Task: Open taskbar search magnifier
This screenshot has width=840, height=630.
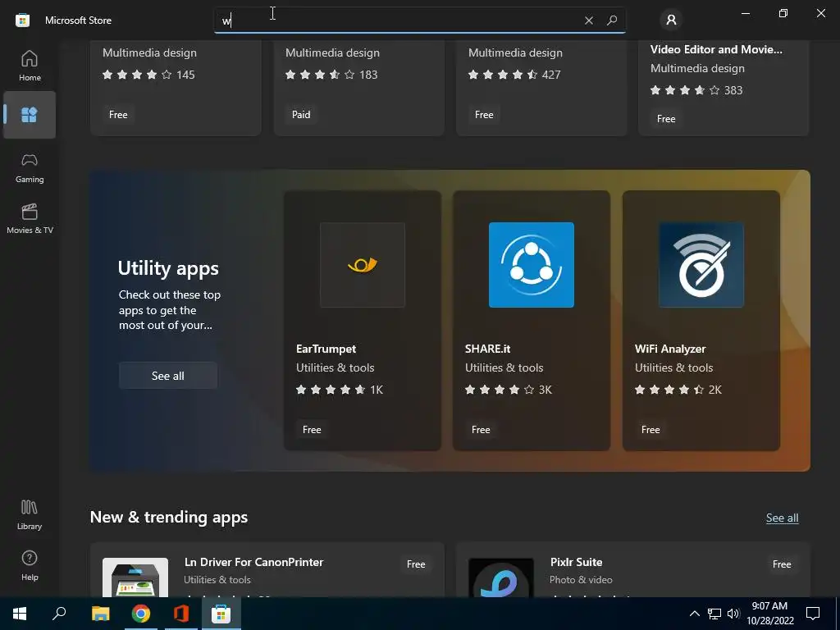Action: (x=59, y=614)
